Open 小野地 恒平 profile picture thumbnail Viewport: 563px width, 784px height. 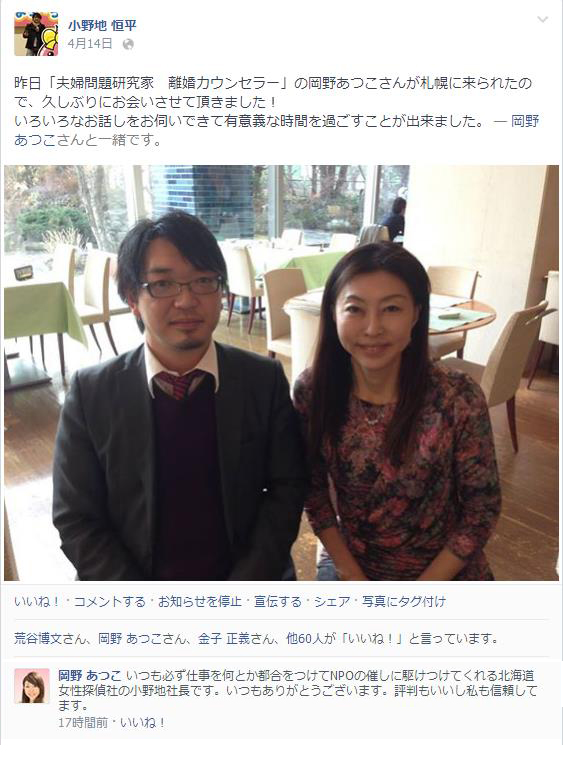point(36,34)
